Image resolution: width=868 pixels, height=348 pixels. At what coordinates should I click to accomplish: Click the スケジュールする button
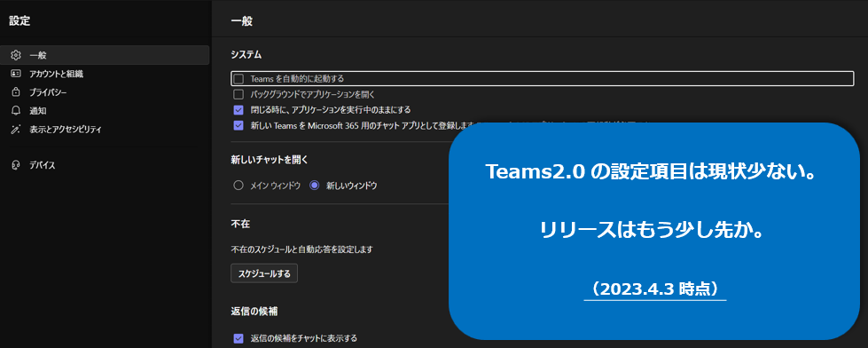264,273
